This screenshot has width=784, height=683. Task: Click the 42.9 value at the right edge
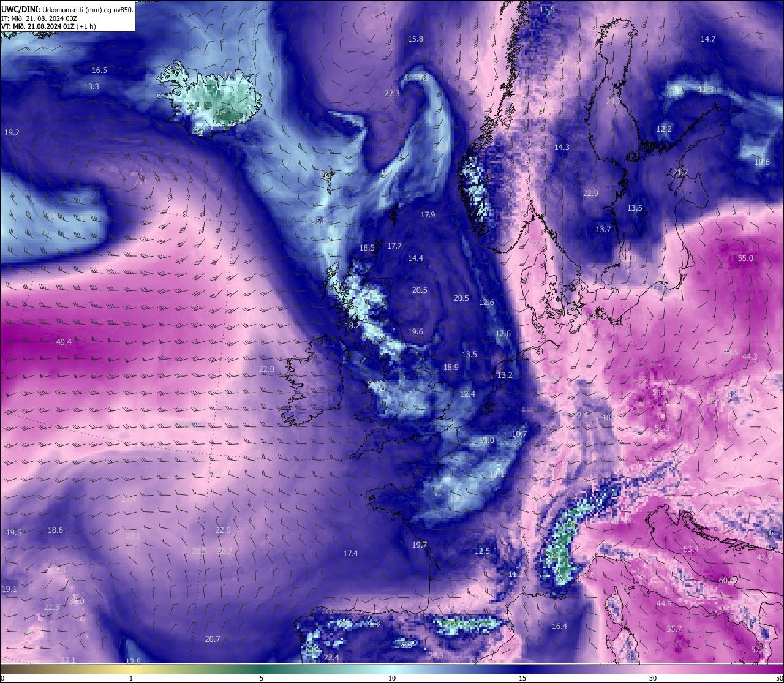pyautogui.click(x=764, y=558)
